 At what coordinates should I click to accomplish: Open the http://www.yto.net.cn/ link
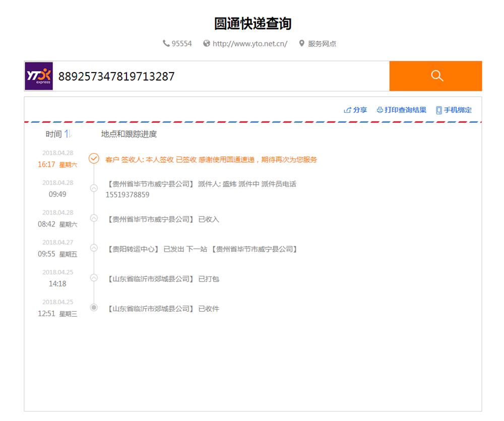250,44
